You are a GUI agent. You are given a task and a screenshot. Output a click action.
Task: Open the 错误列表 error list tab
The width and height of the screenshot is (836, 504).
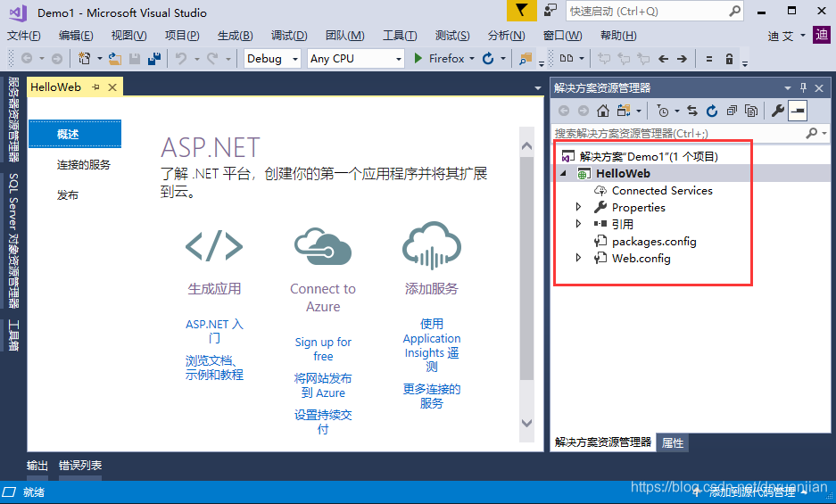click(80, 466)
